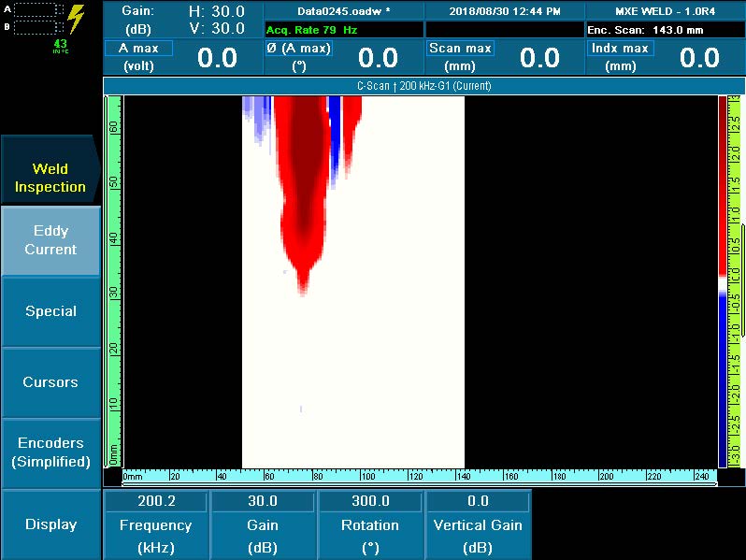The image size is (746, 560).
Task: Click battery B status indicator
Action: [37, 26]
